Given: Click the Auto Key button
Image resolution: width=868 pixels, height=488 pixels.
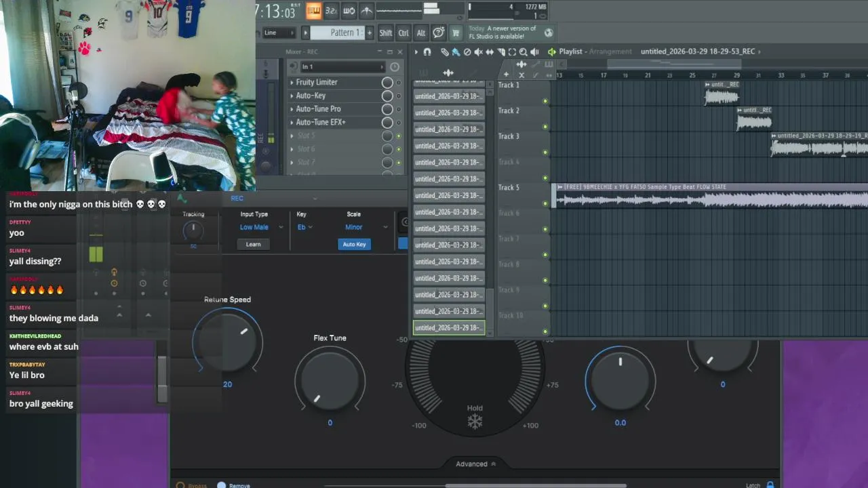Looking at the screenshot, I should (354, 244).
